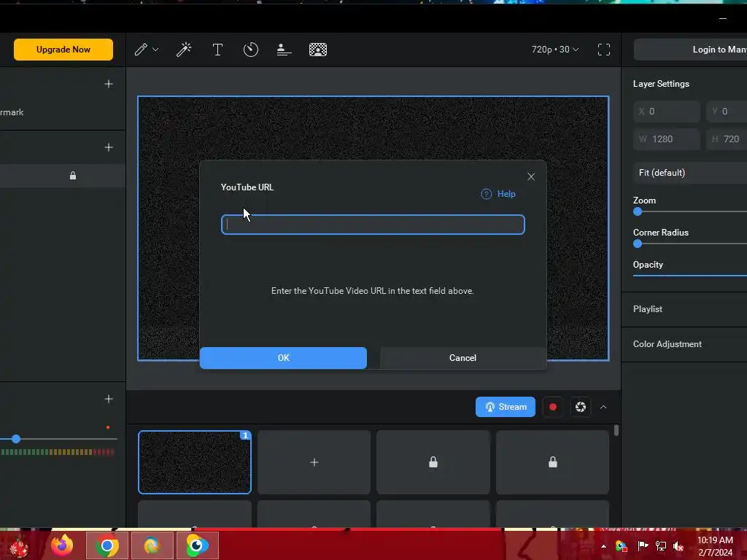This screenshot has width=747, height=560.
Task: Adjust the Corner Radius slider handle
Action: click(x=638, y=244)
